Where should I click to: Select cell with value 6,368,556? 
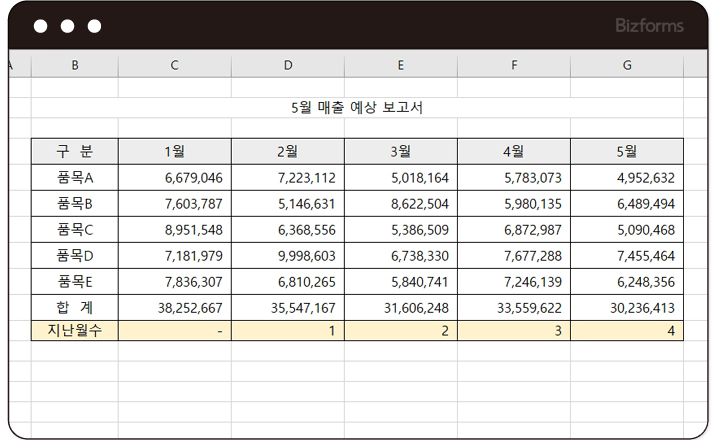288,229
